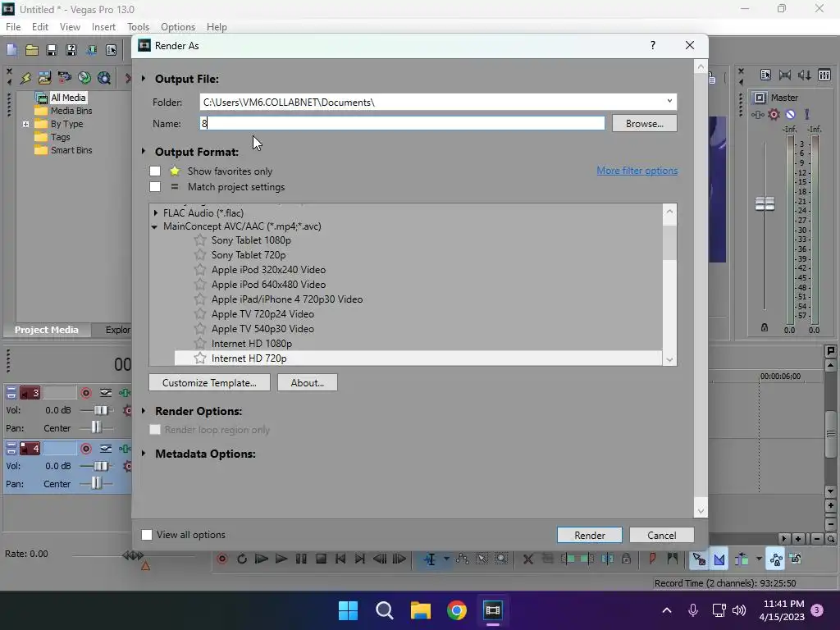Click the Render button
Image resolution: width=840 pixels, height=630 pixels.
(x=589, y=535)
